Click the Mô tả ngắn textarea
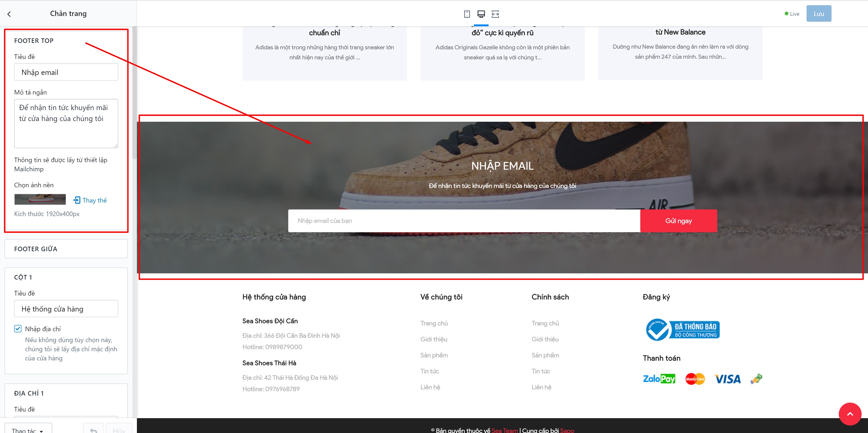868x433 pixels. pyautogui.click(x=66, y=123)
